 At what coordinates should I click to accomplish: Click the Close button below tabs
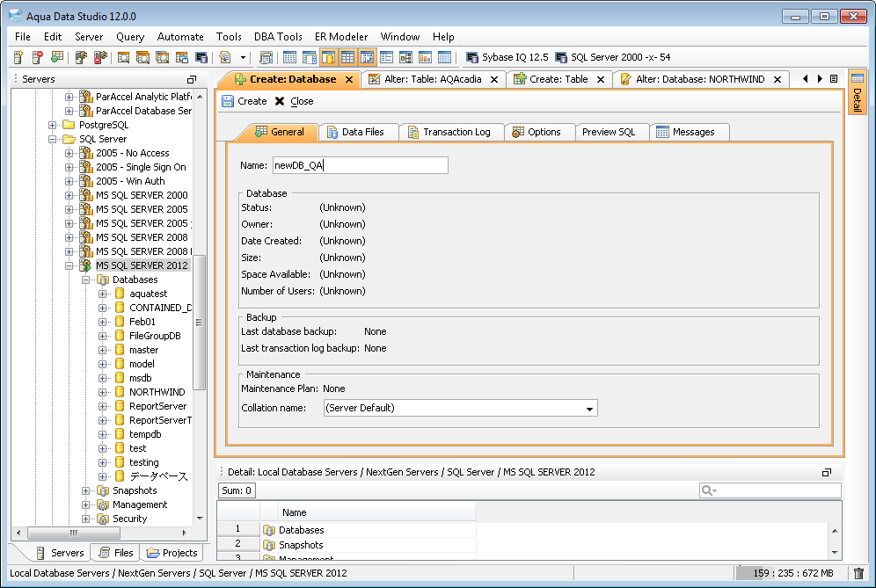pos(294,101)
